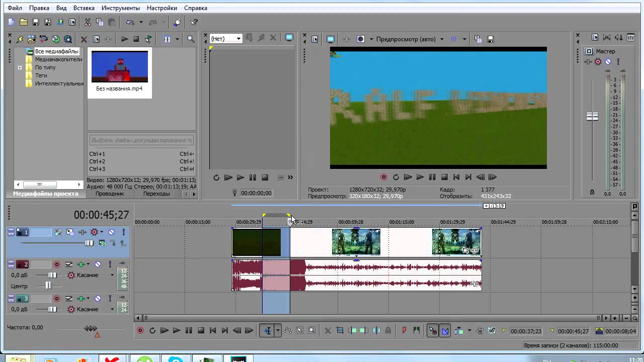This screenshot has height=362, width=644.
Task: Click the Copy icon in main toolbar
Action: [100, 22]
